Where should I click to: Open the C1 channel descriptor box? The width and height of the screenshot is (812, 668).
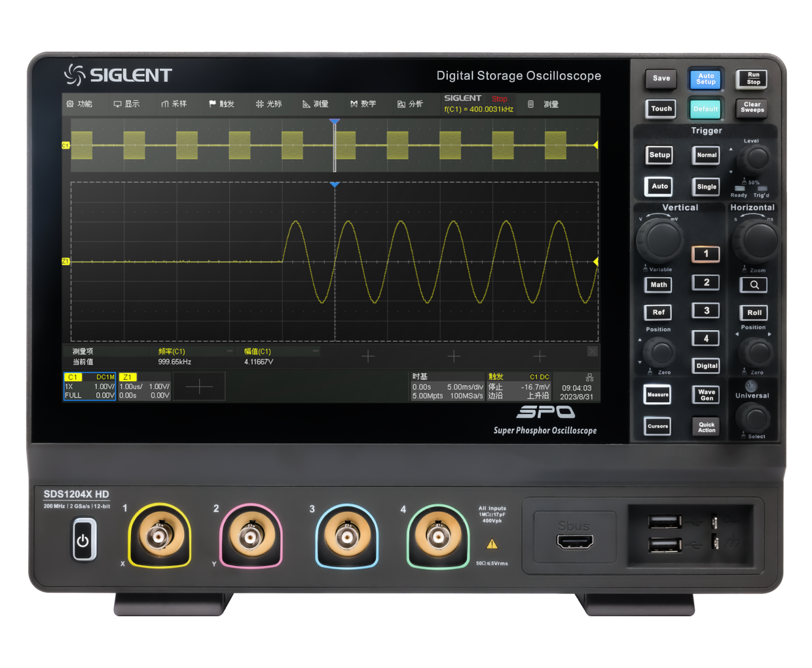click(x=89, y=386)
